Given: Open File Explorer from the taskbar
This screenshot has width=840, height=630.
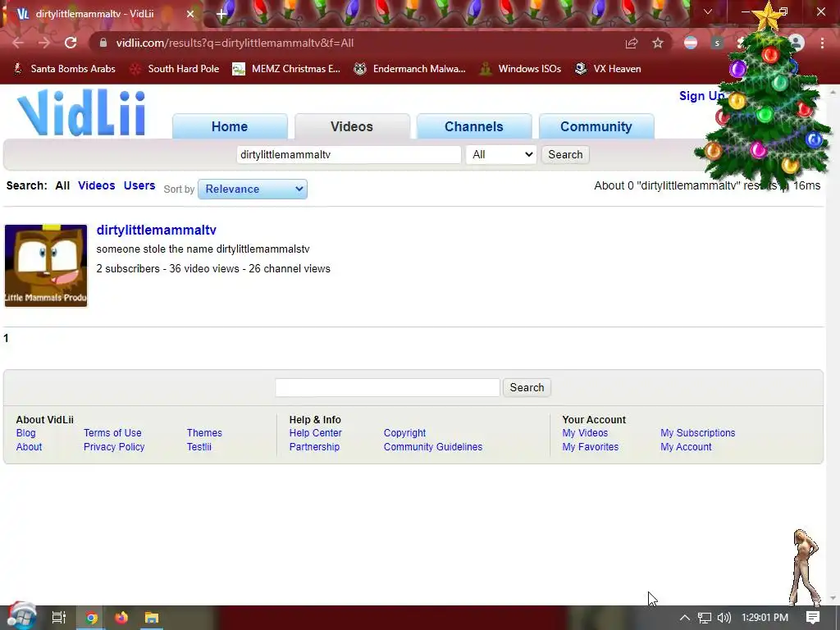Looking at the screenshot, I should point(152,618).
